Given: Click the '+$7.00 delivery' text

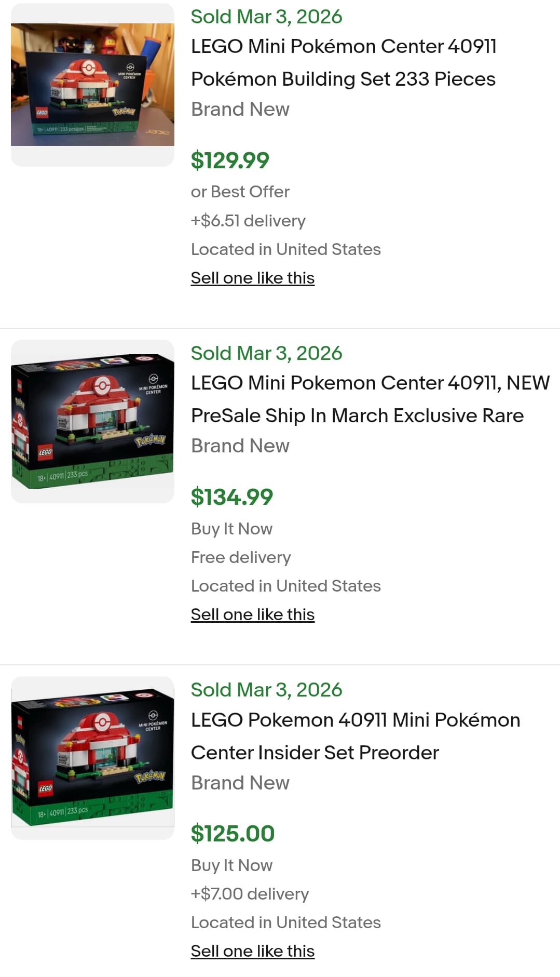Looking at the screenshot, I should [250, 894].
